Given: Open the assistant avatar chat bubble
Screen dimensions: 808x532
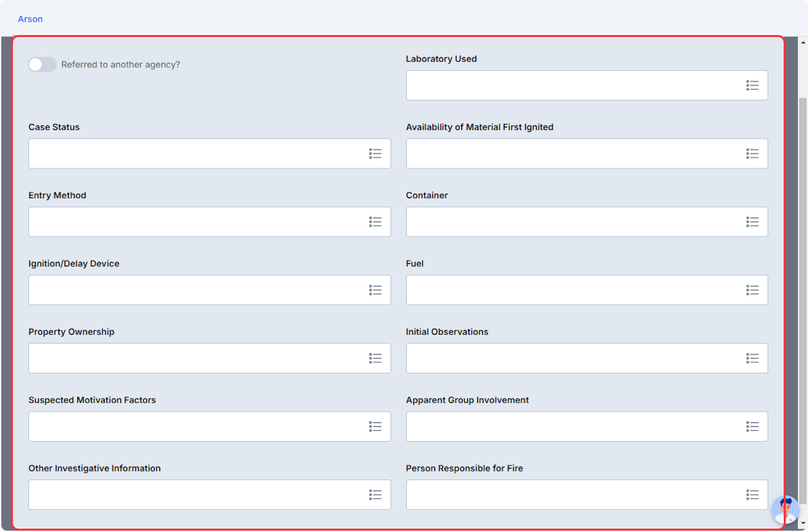Looking at the screenshot, I should pyautogui.click(x=785, y=510).
